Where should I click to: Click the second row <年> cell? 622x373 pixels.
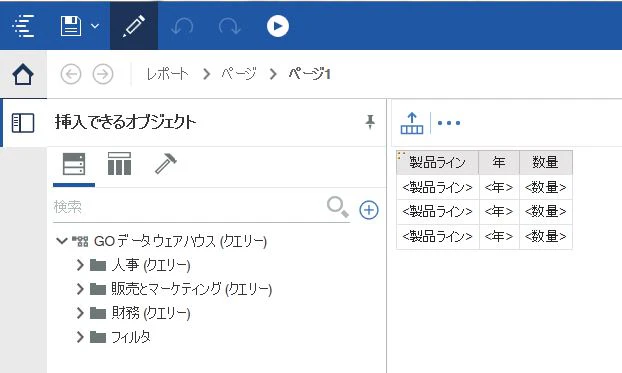499,211
